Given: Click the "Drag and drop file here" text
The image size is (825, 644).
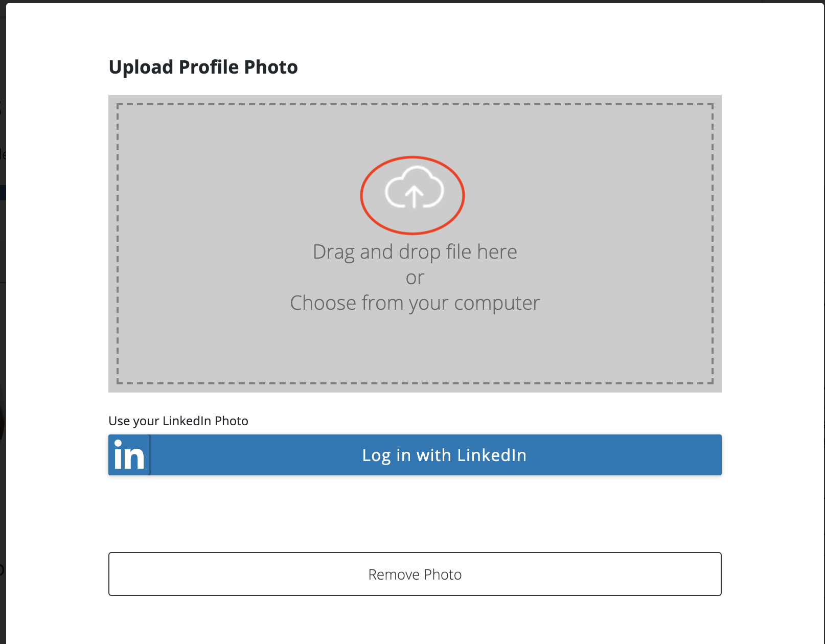Looking at the screenshot, I should (x=415, y=252).
